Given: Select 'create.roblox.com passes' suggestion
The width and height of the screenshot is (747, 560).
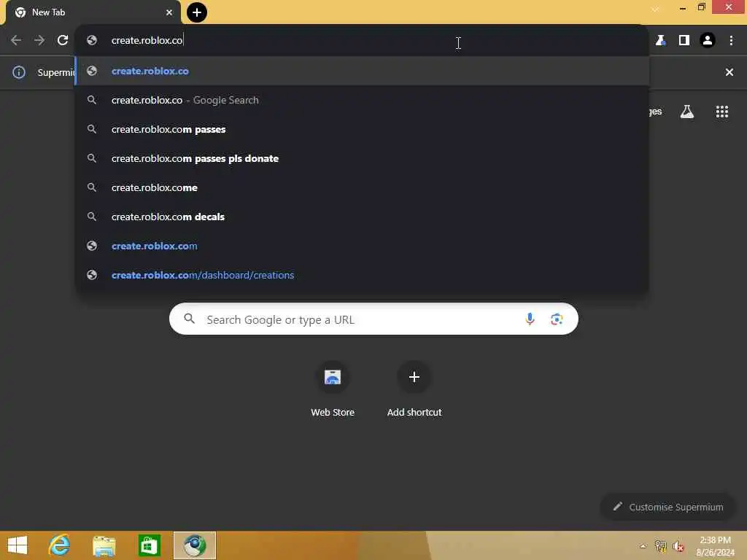Looking at the screenshot, I should [362, 129].
